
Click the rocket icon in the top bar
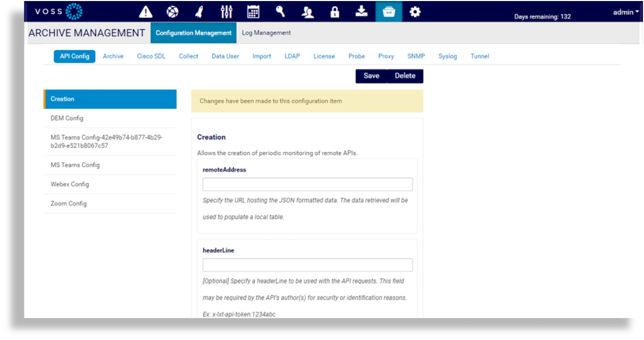pyautogui.click(x=199, y=12)
